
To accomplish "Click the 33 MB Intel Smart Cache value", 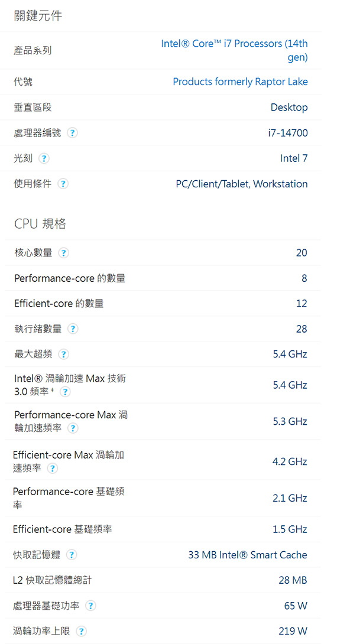I will (247, 555).
